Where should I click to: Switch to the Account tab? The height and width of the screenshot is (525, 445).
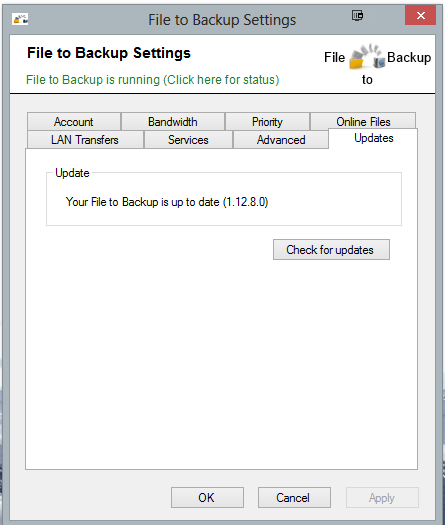tap(74, 122)
